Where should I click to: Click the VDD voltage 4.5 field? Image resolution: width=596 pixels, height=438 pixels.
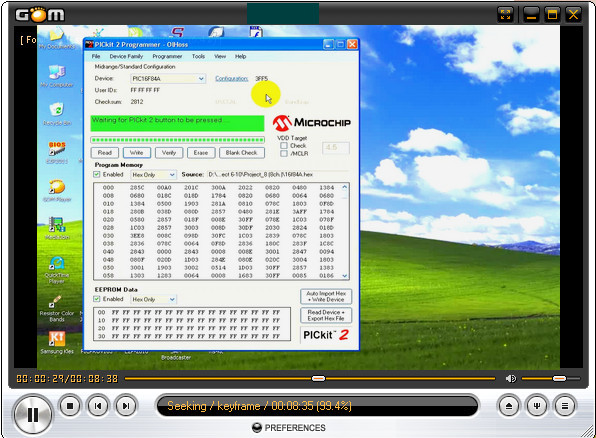(336, 148)
